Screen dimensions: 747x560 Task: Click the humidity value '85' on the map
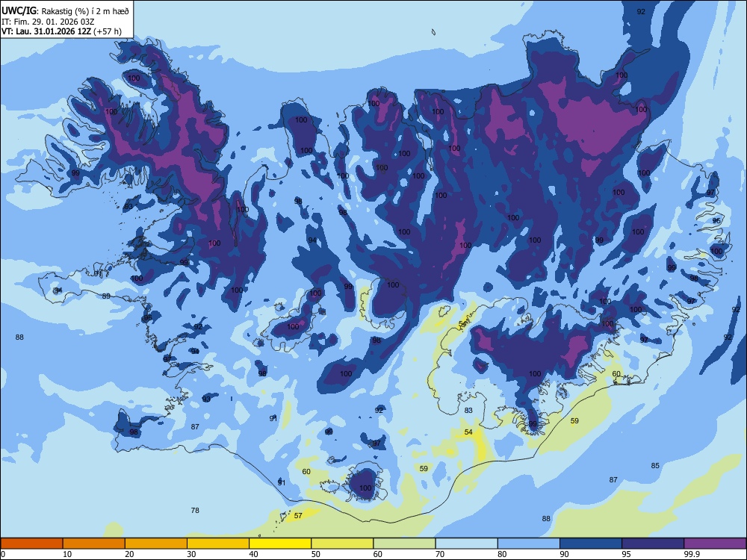(x=655, y=466)
